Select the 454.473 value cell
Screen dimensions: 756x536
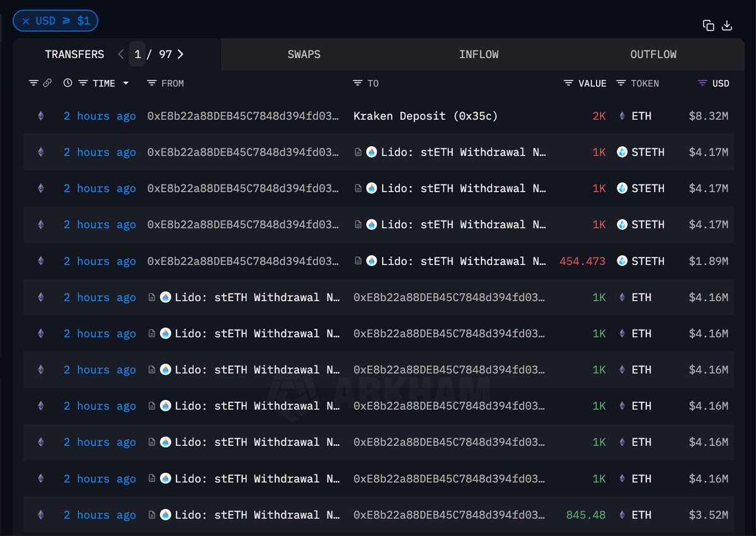point(583,261)
